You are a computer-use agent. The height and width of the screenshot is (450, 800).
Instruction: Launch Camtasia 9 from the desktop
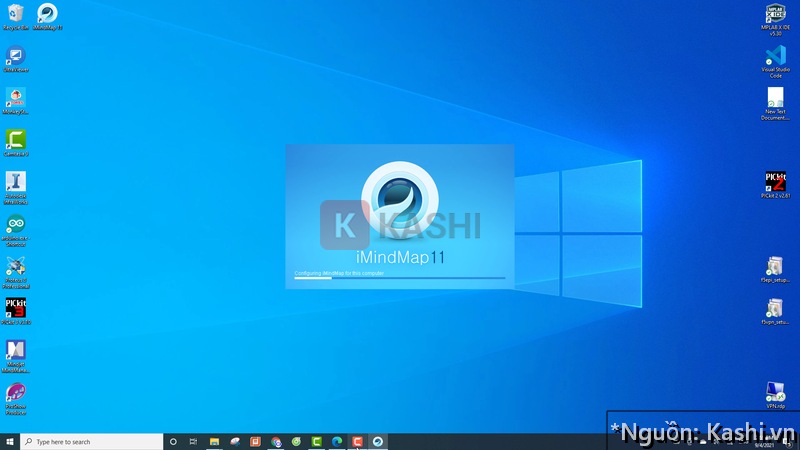tap(15, 139)
